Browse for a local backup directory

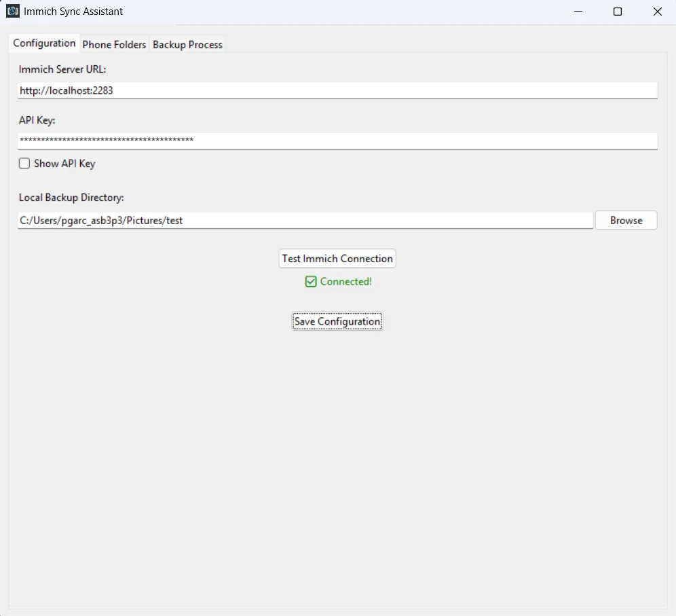626,221
